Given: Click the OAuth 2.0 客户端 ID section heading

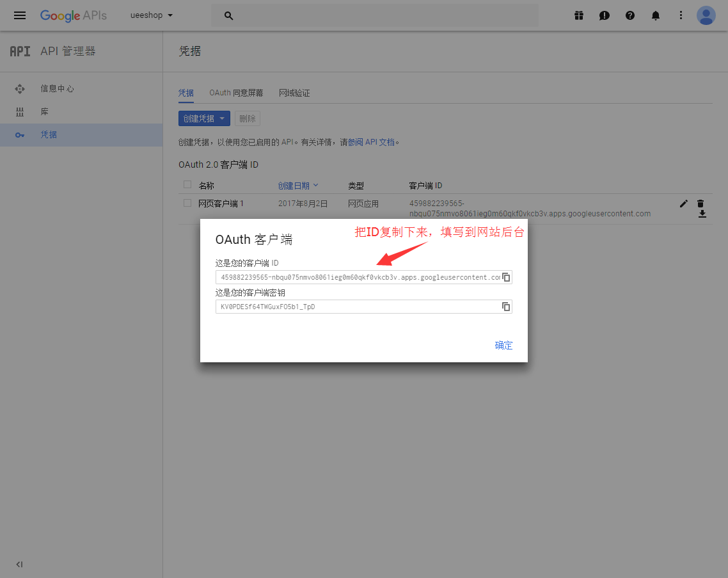Looking at the screenshot, I should click(x=218, y=165).
